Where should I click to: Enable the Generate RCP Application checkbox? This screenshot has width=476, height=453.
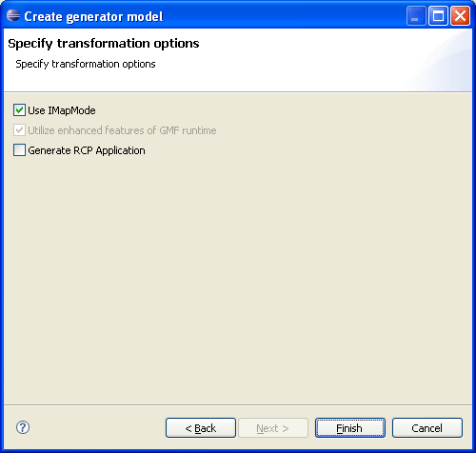point(19,150)
